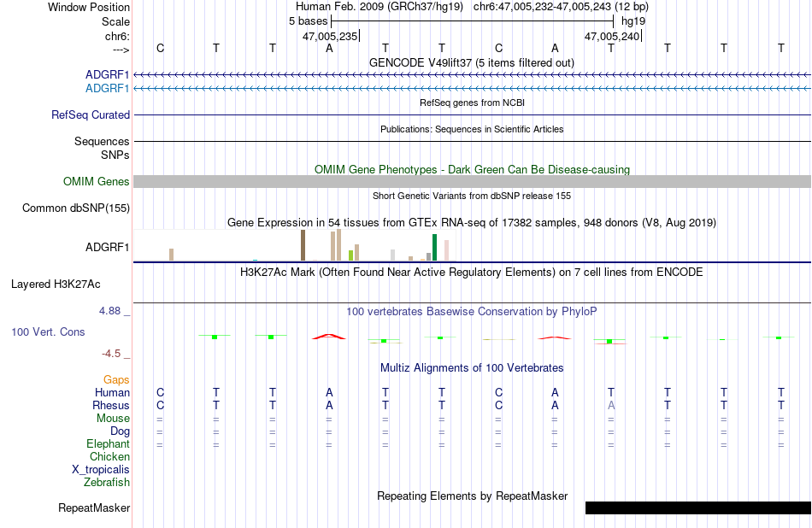Click the SNPs track label

pyautogui.click(x=115, y=155)
